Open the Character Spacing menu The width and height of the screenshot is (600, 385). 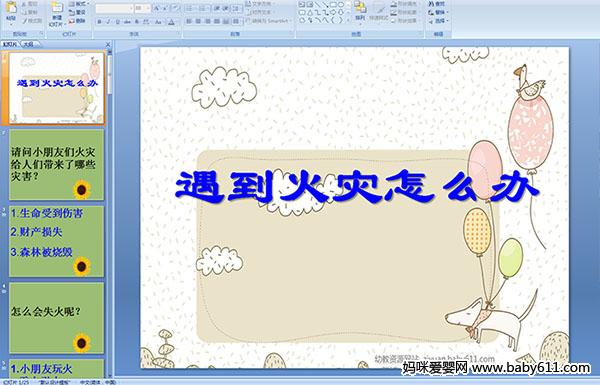click(x=147, y=22)
